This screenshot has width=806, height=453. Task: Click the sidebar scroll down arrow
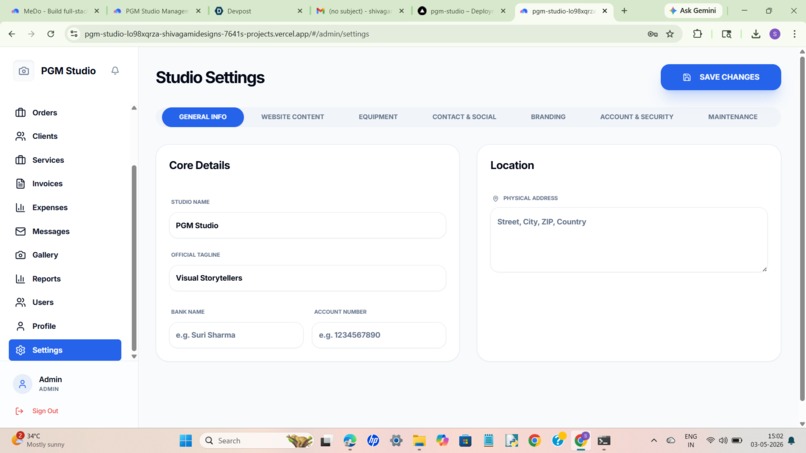tap(134, 356)
